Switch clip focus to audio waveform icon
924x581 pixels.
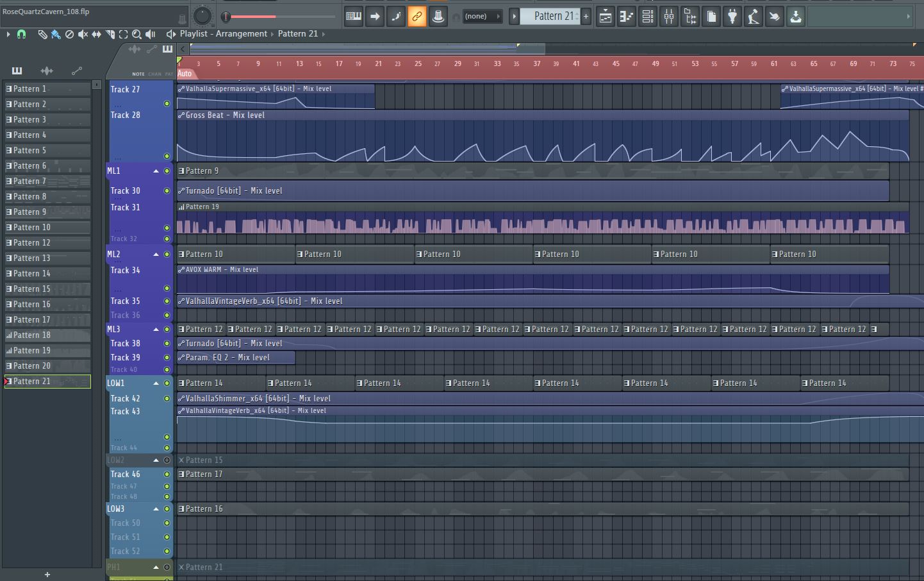tap(135, 49)
